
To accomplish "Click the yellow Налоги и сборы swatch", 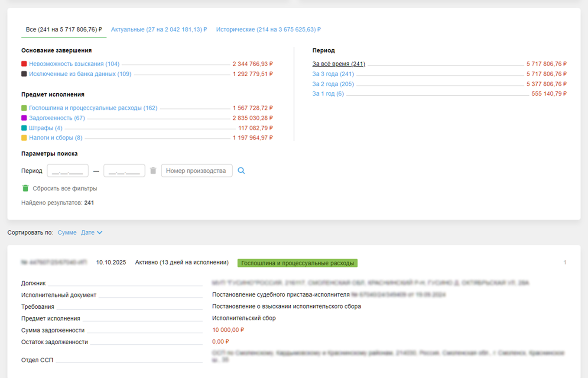I will coord(24,138).
